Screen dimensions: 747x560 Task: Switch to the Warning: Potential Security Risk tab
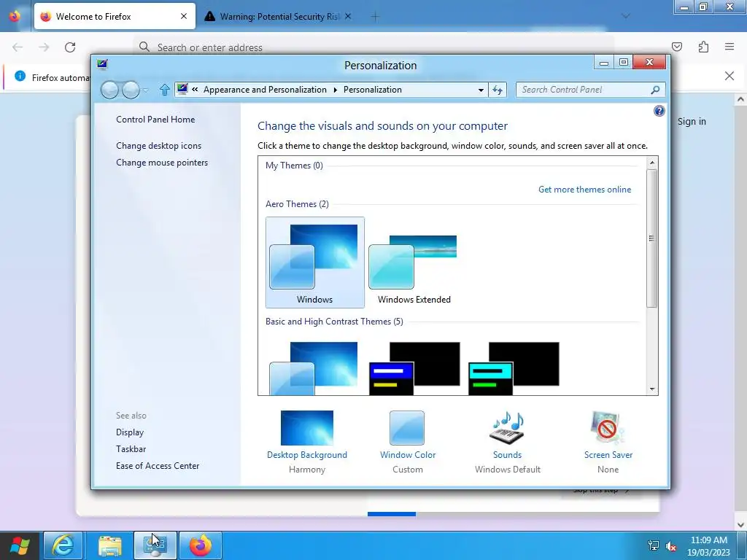[x=279, y=16]
